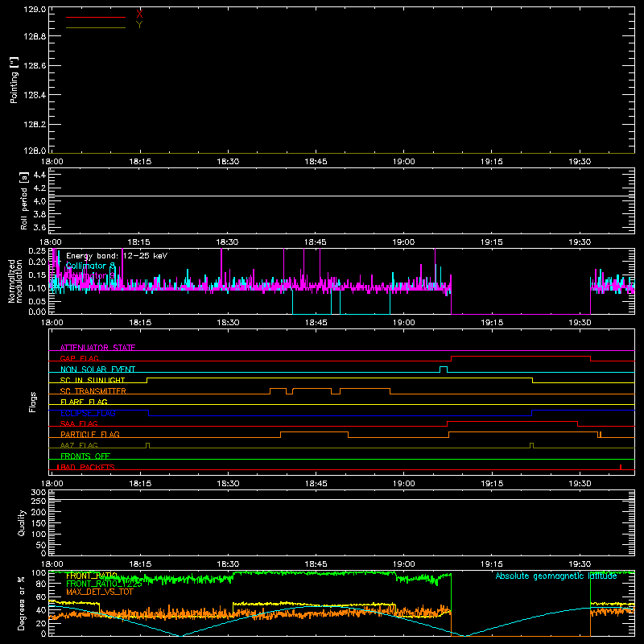Select the 'Energy band: 12-25 keV' annotation
Viewport: 644px width, 644px height.
(117, 256)
